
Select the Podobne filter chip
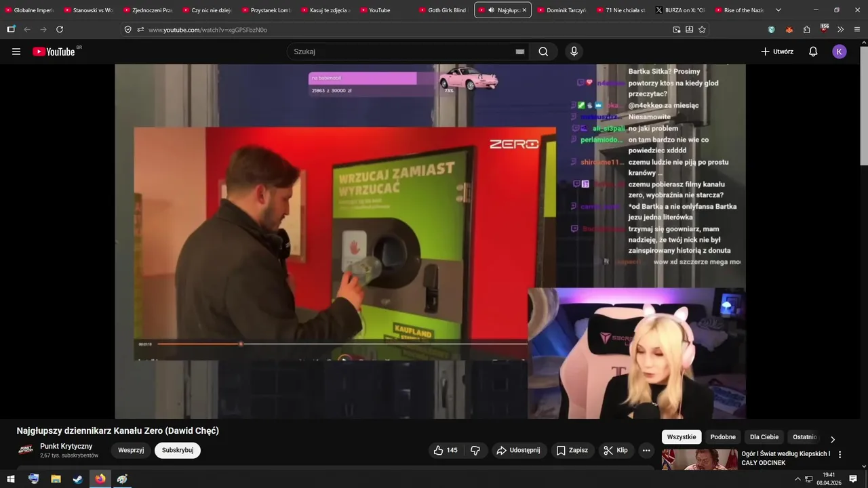pos(723,437)
